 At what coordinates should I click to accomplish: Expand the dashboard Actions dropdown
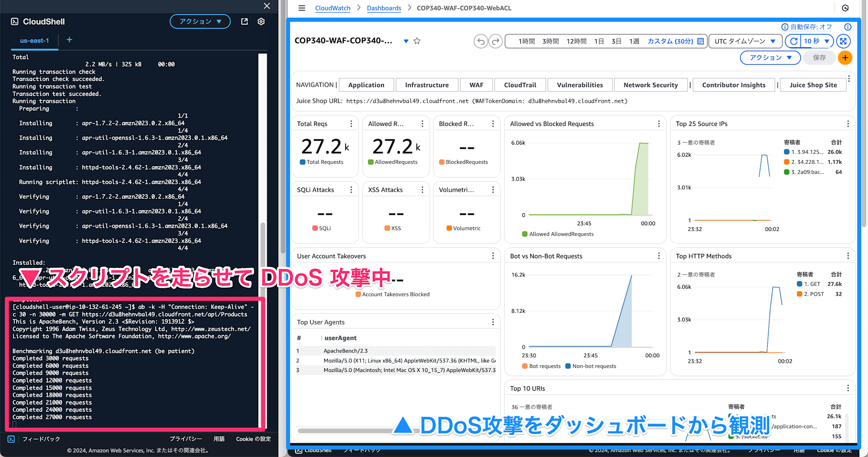coord(770,58)
